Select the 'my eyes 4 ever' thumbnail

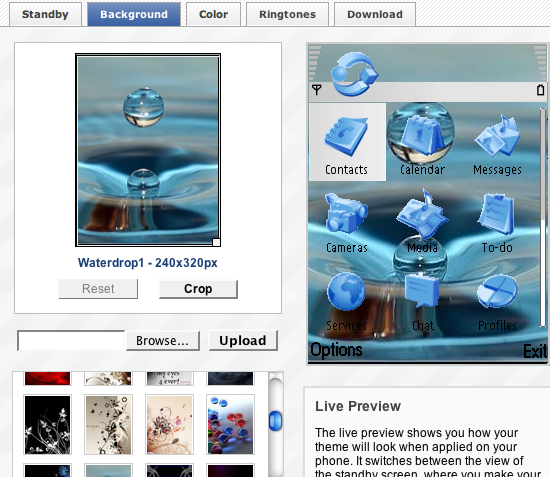(x=169, y=379)
